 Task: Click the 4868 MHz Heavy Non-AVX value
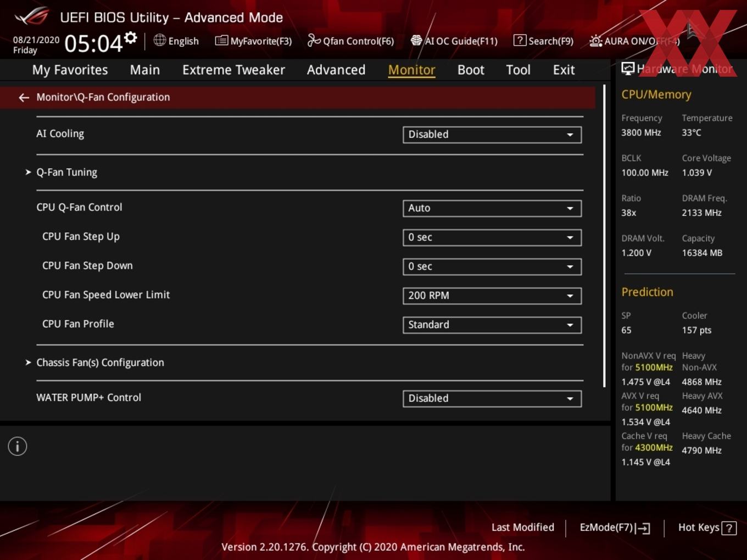pos(701,382)
